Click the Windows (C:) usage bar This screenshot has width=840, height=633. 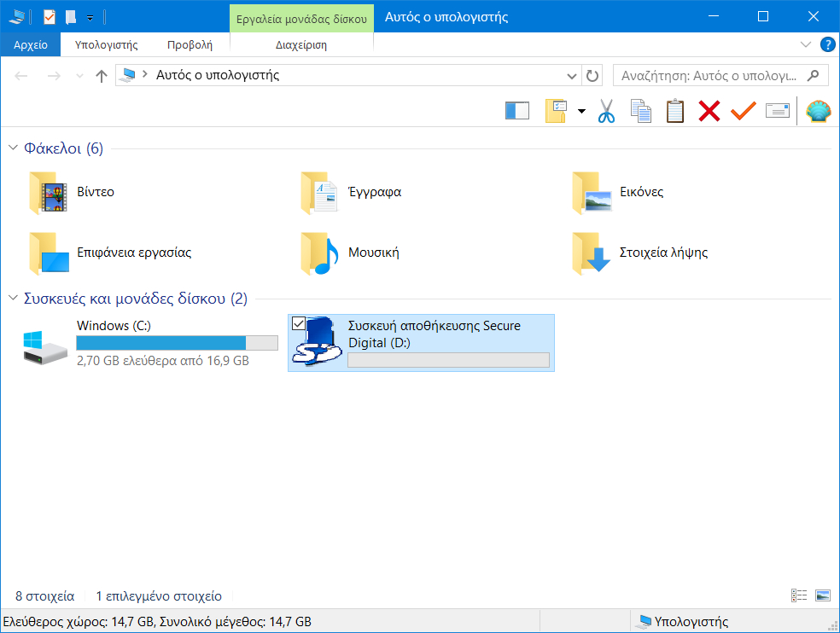[177, 343]
